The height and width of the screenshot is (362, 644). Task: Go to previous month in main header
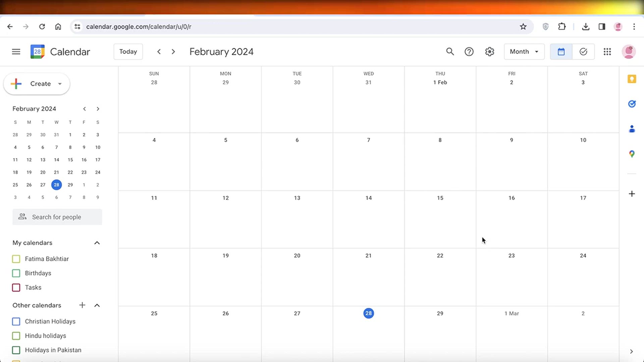coord(159,52)
